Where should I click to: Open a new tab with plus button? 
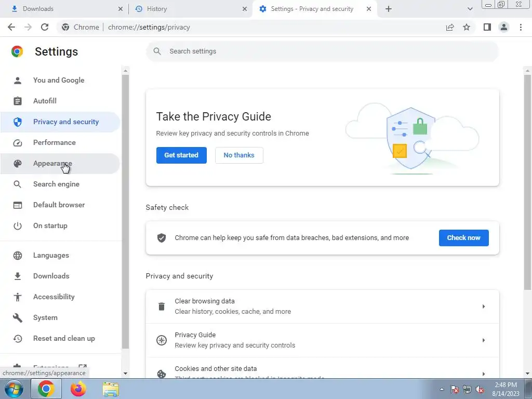coord(389,9)
